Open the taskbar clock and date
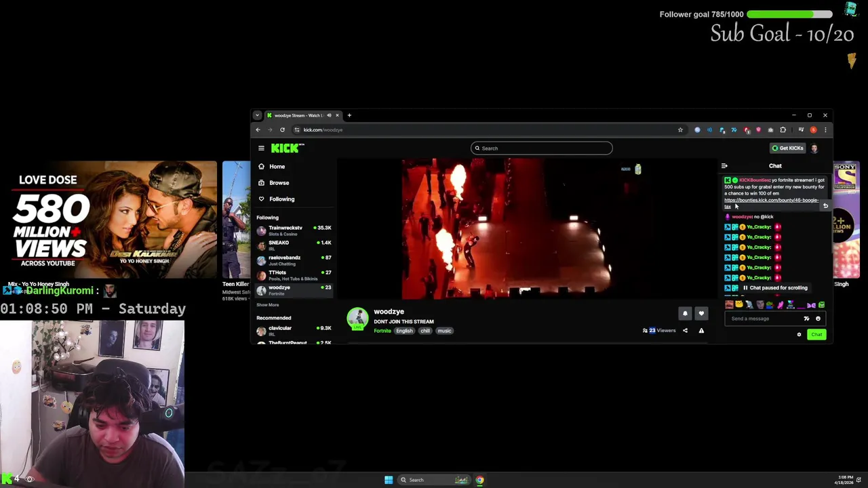This screenshot has width=868, height=488. click(x=844, y=480)
